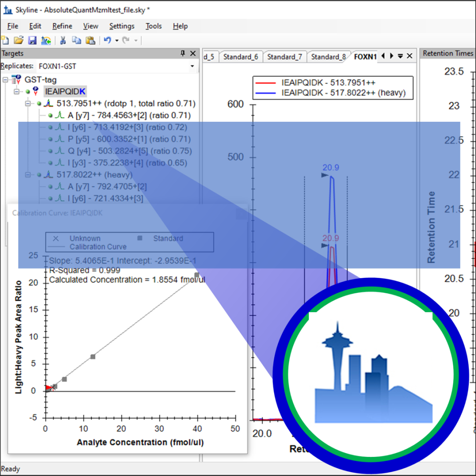Click the standard point near 40 fmol/ul
The height and width of the screenshot is (476, 476).
pos(197,275)
